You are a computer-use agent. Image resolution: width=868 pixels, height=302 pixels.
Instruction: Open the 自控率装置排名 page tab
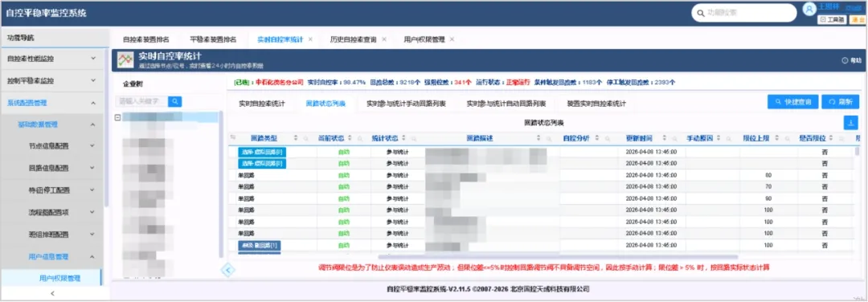click(145, 39)
